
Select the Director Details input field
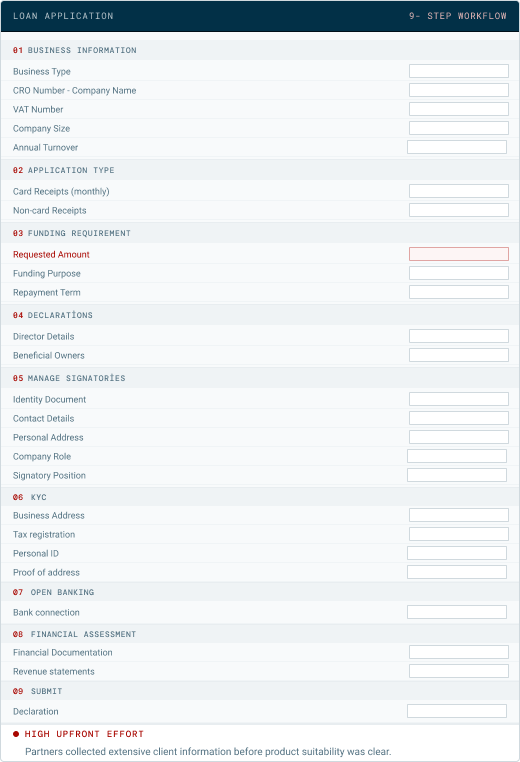tap(459, 336)
